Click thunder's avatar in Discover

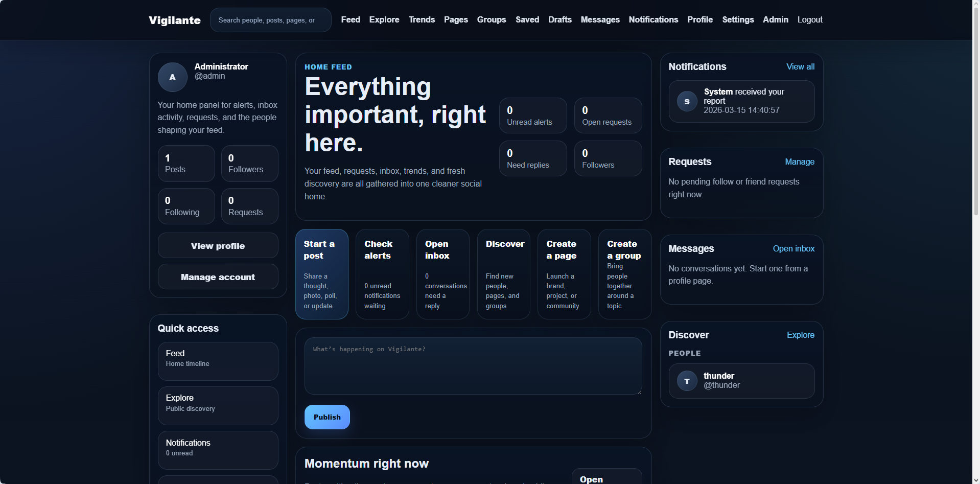[687, 381]
